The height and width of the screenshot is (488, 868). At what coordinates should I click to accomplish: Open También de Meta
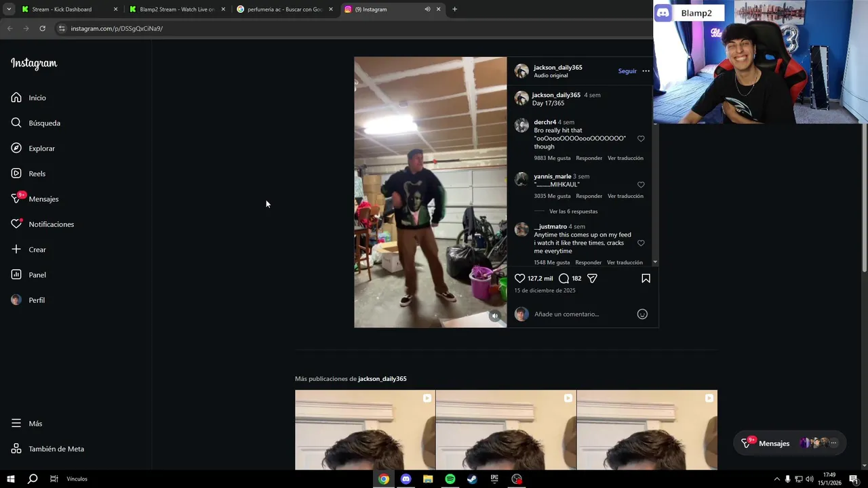[x=47, y=449]
